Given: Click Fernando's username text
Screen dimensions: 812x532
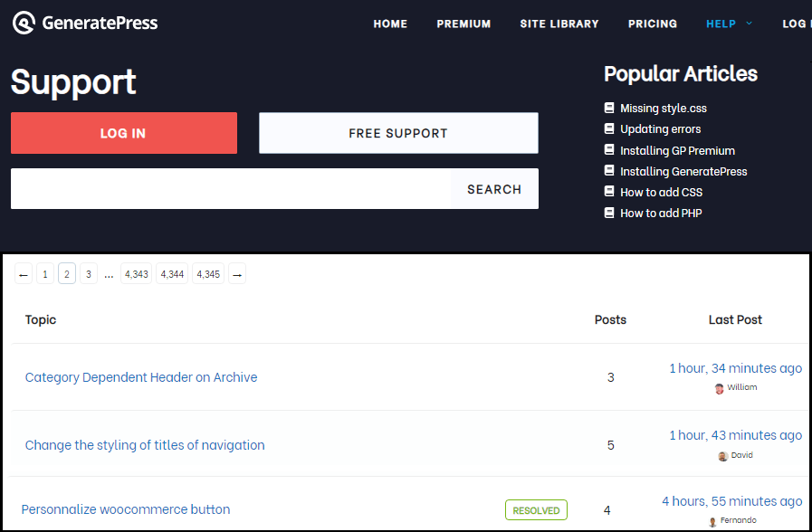Looking at the screenshot, I should tap(738, 520).
